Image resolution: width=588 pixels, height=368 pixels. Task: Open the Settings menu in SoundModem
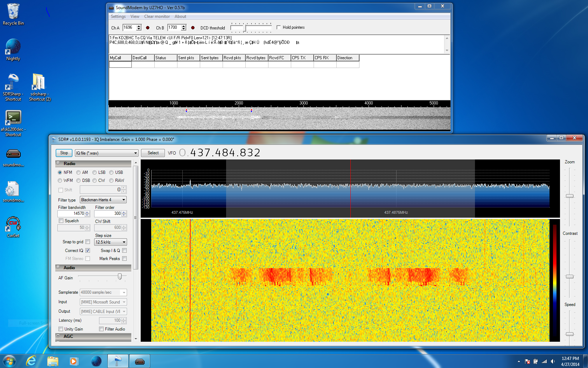click(118, 16)
